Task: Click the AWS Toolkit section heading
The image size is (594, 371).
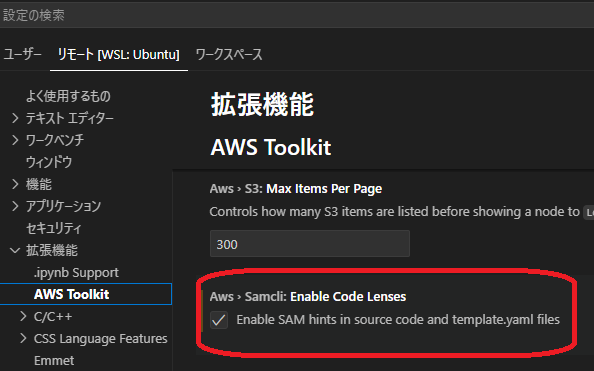Action: coord(271,147)
